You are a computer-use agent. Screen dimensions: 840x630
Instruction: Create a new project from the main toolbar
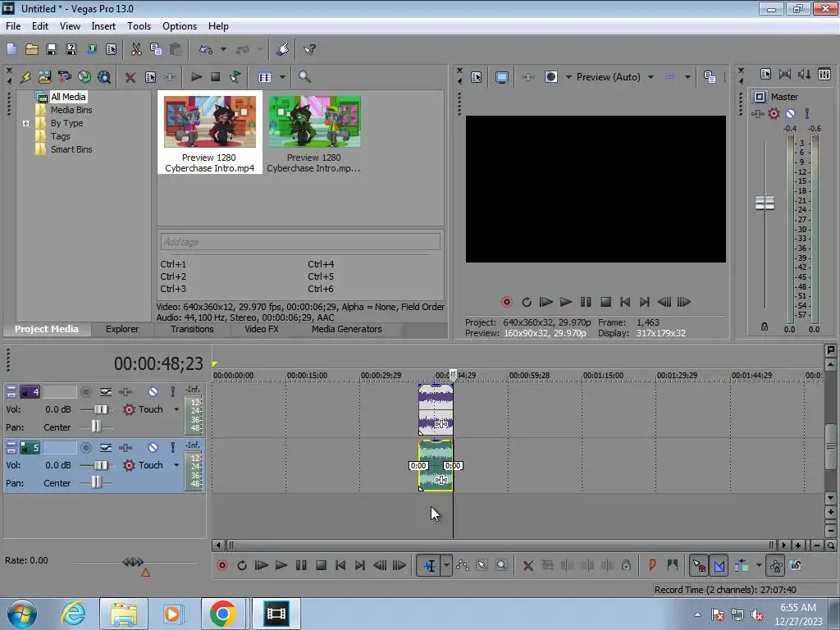pyautogui.click(x=11, y=49)
